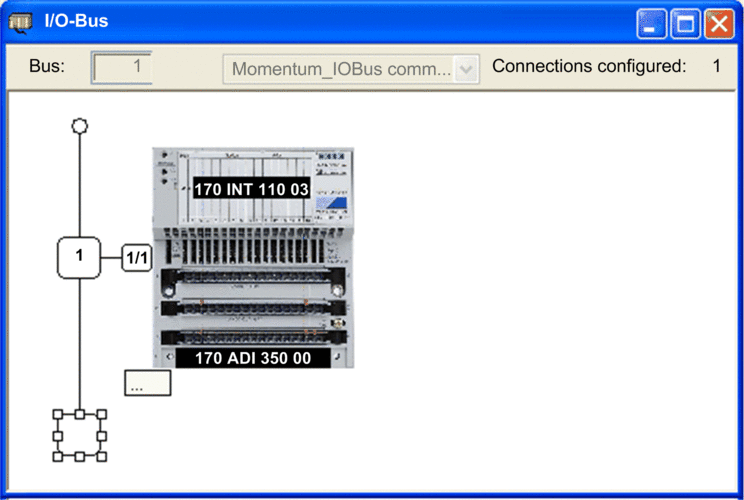Click the bus start circle terminator

pyautogui.click(x=80, y=126)
